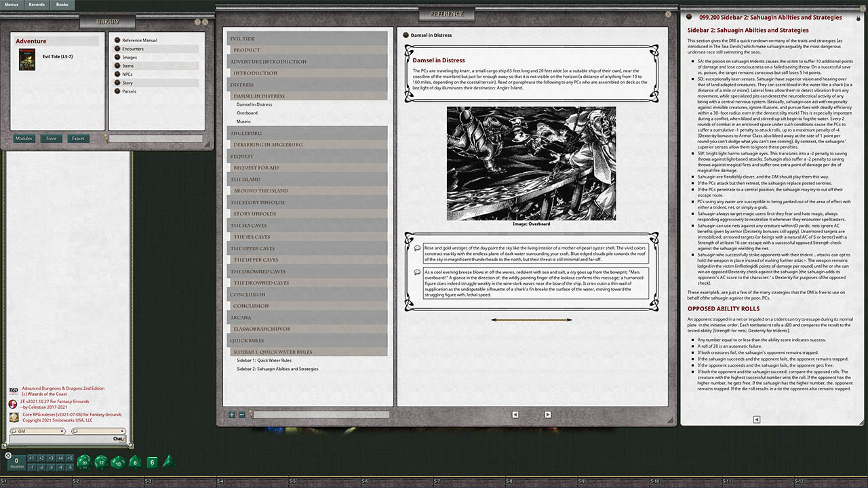
Task: Open the Evil Tide module thumbnail
Action: point(27,60)
